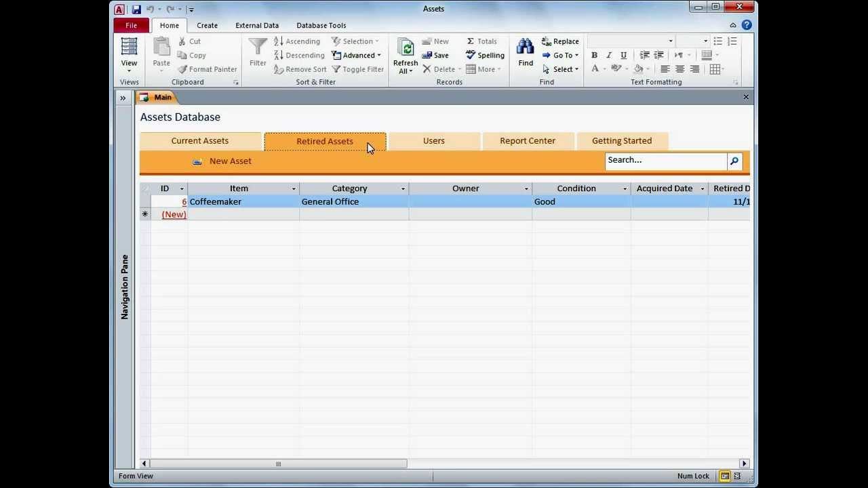Click the Cut scissors command

[189, 41]
